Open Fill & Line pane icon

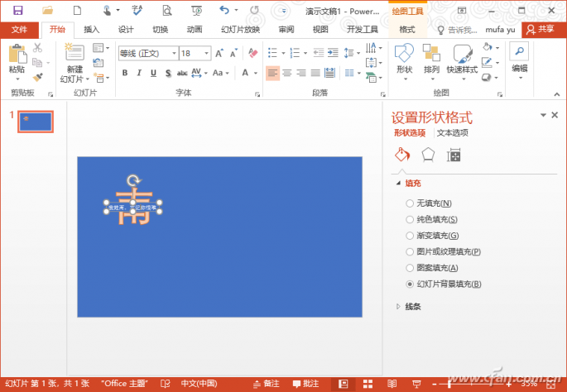click(401, 155)
